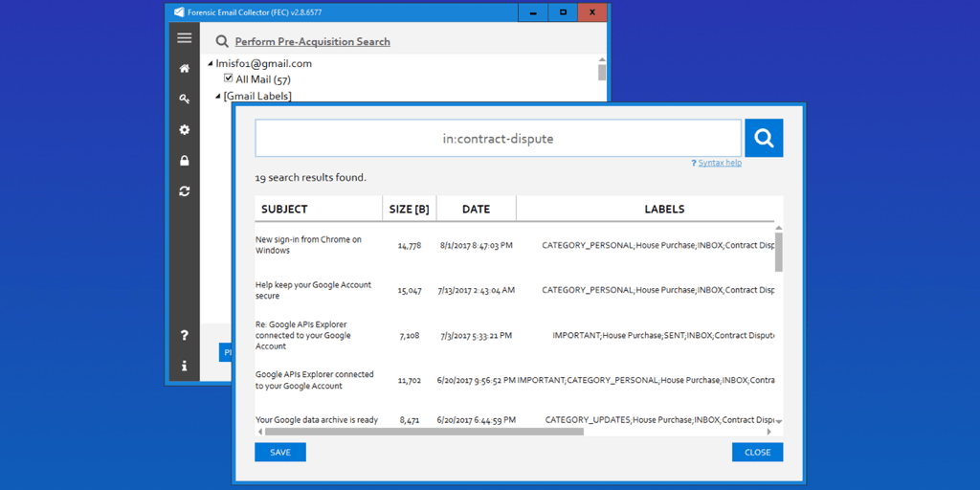
Task: Open the info icon in sidebar
Action: pyautogui.click(x=185, y=366)
